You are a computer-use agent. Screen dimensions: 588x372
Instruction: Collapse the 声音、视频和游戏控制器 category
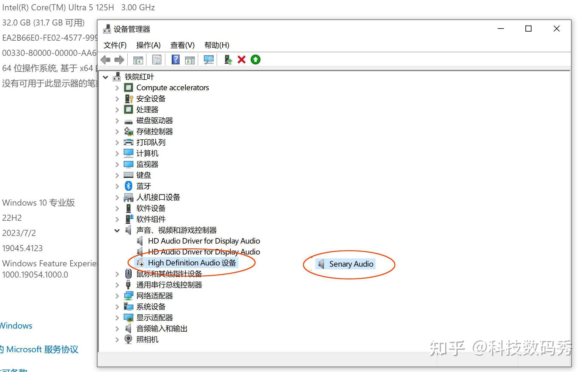coord(117,230)
